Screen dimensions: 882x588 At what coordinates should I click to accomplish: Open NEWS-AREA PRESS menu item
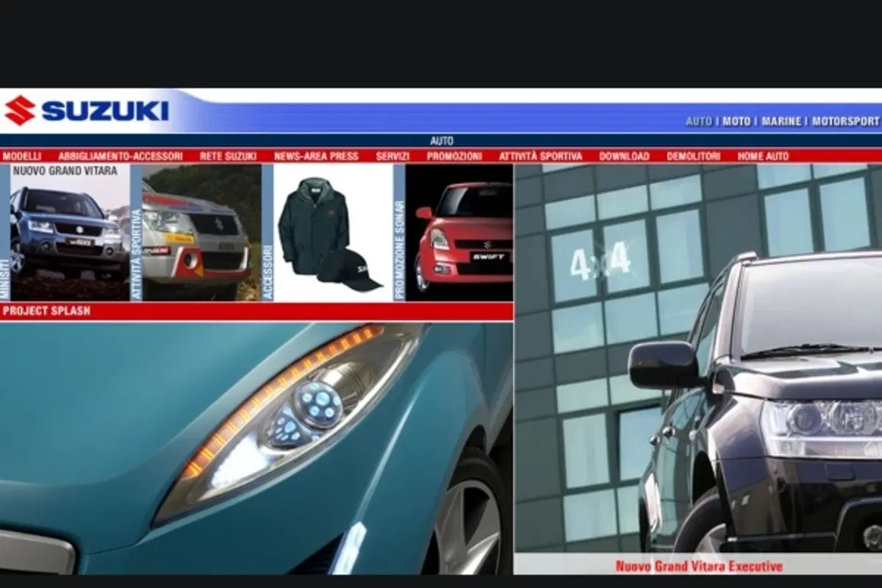click(x=316, y=156)
